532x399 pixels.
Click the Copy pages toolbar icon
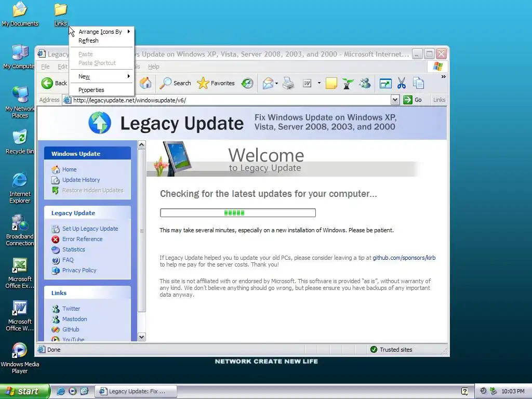(x=418, y=83)
